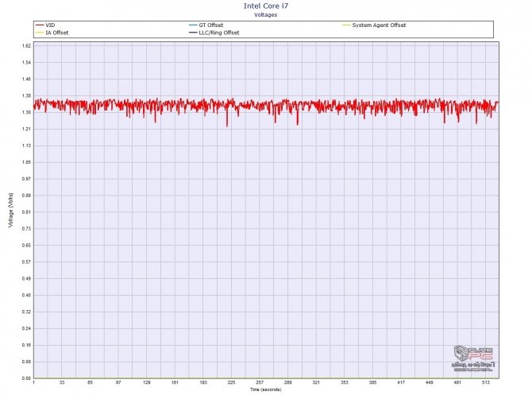Click the yellow IA Offset line swatch
The image size is (532, 399).
click(x=40, y=33)
